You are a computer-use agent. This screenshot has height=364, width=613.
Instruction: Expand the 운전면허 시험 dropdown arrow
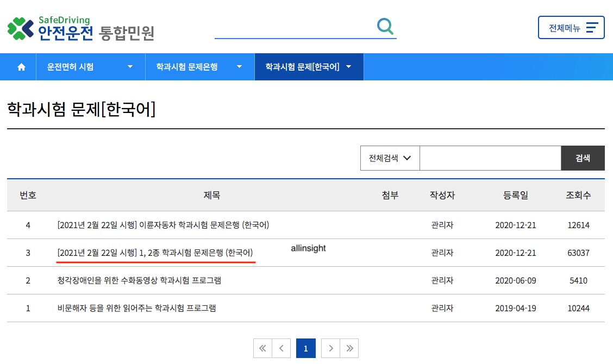point(130,66)
